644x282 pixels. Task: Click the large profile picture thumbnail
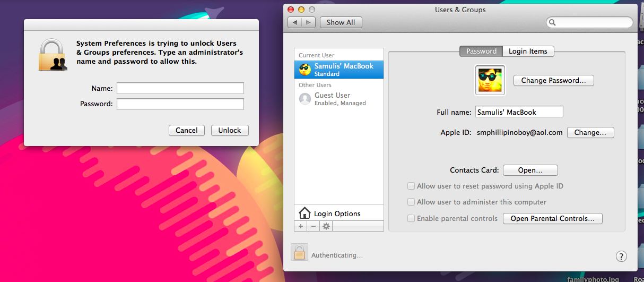(x=490, y=80)
